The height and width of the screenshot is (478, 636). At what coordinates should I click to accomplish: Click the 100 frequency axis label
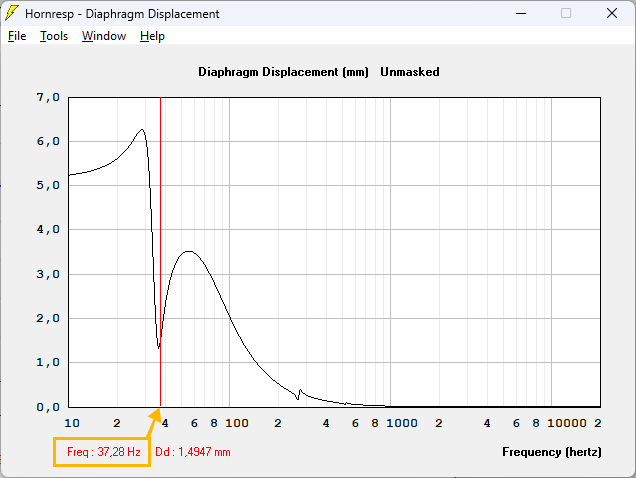(x=237, y=423)
